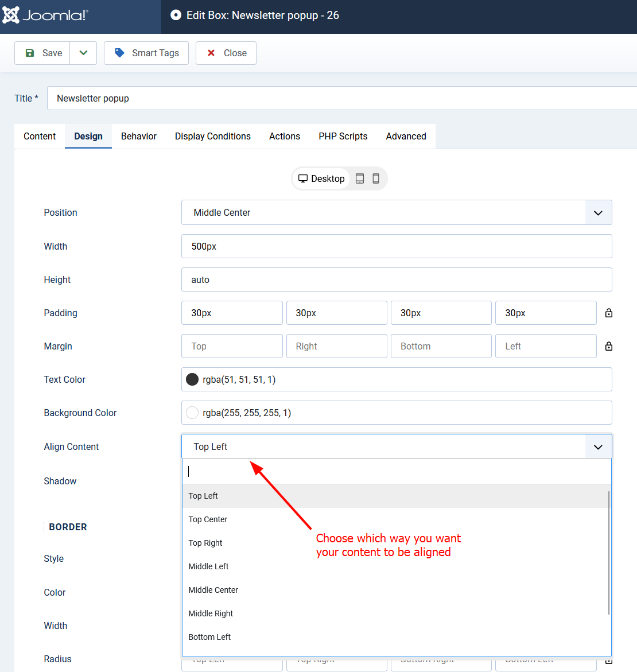Screen dimensions: 637x672
Task: Click the dropdown list scrollbar
Action: click(609, 553)
